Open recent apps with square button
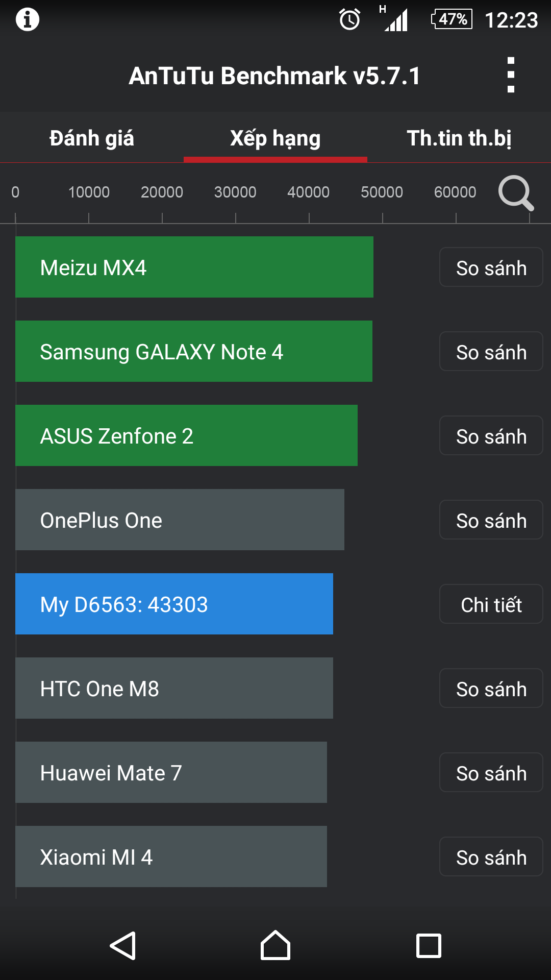The width and height of the screenshot is (551, 980). coord(429,946)
